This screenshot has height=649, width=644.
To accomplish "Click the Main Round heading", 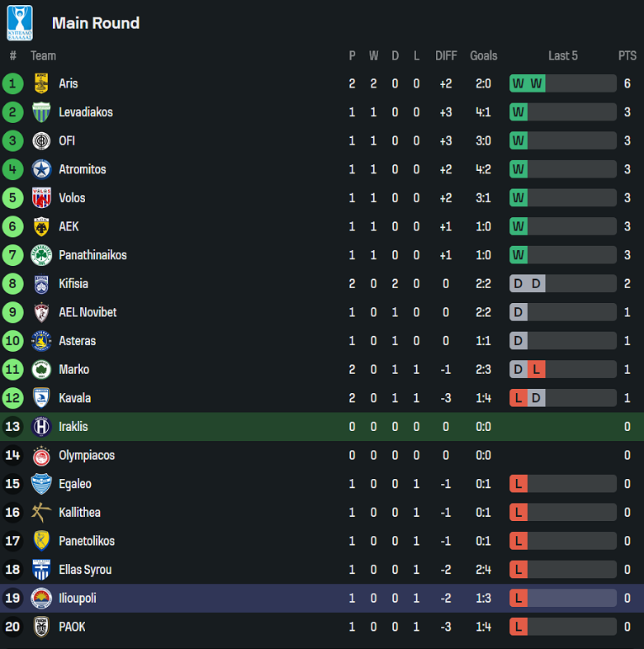I will pos(96,23).
